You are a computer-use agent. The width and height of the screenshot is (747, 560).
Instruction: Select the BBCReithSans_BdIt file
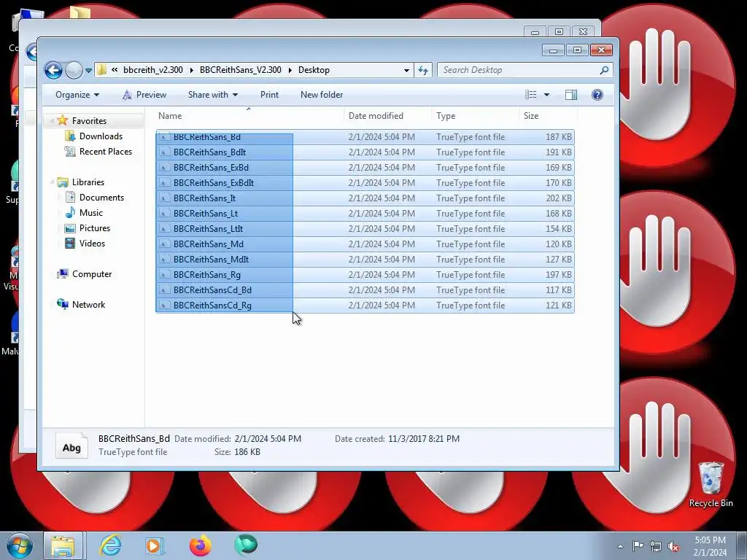pos(365,152)
